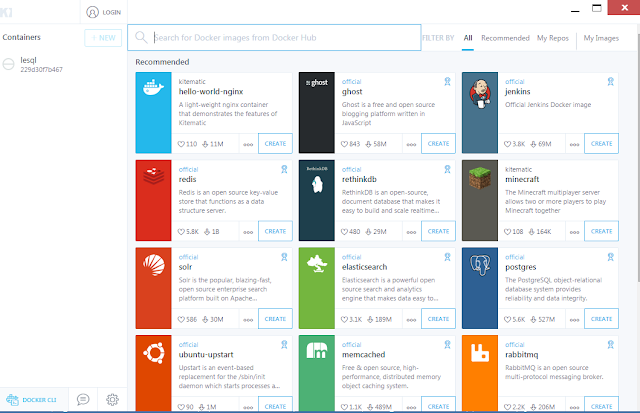Click the NEW container button

click(x=103, y=38)
